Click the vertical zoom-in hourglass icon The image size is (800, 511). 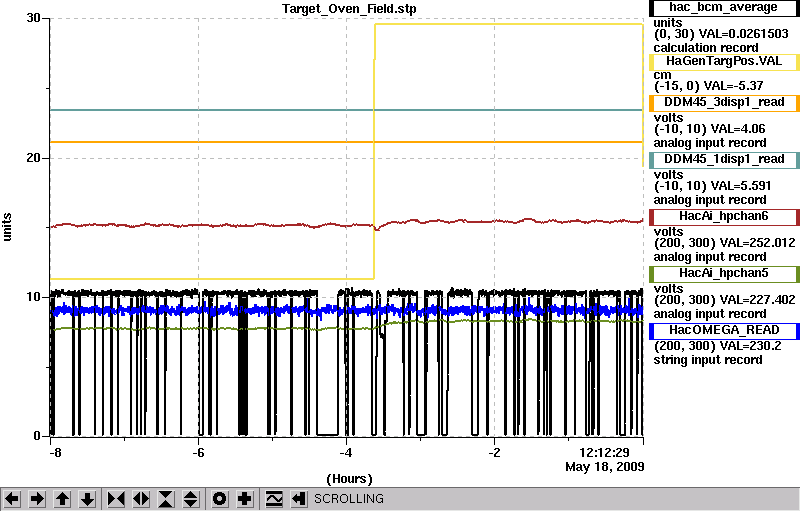166,499
